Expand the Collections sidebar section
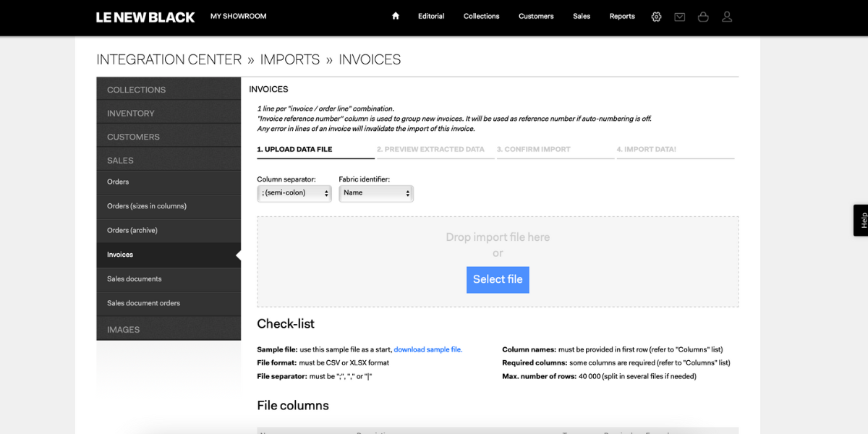Viewport: 868px width, 434px height. (169, 89)
